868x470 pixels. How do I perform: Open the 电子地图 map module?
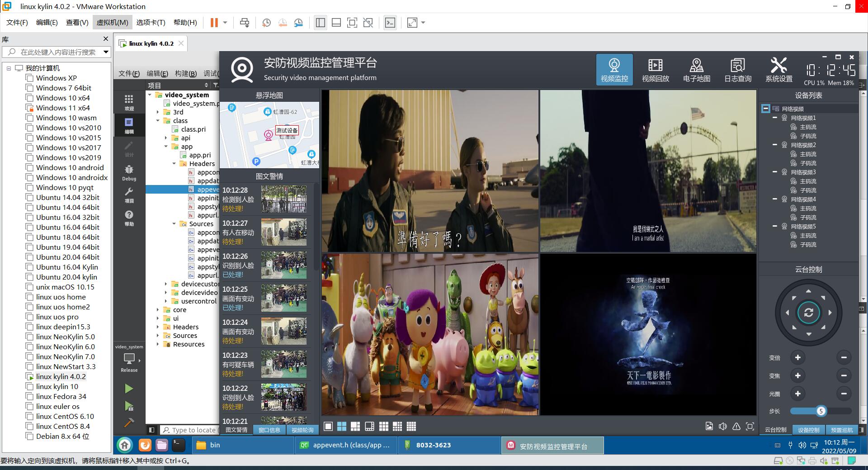click(696, 70)
